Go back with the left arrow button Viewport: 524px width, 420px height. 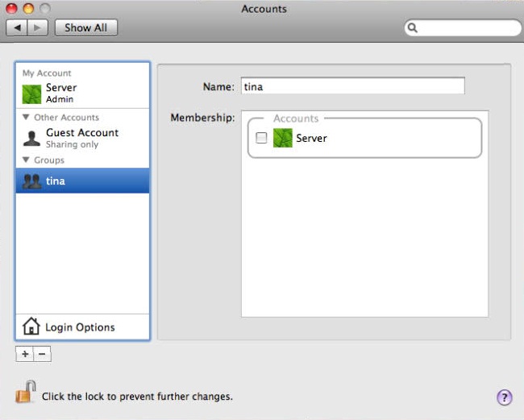tap(17, 27)
